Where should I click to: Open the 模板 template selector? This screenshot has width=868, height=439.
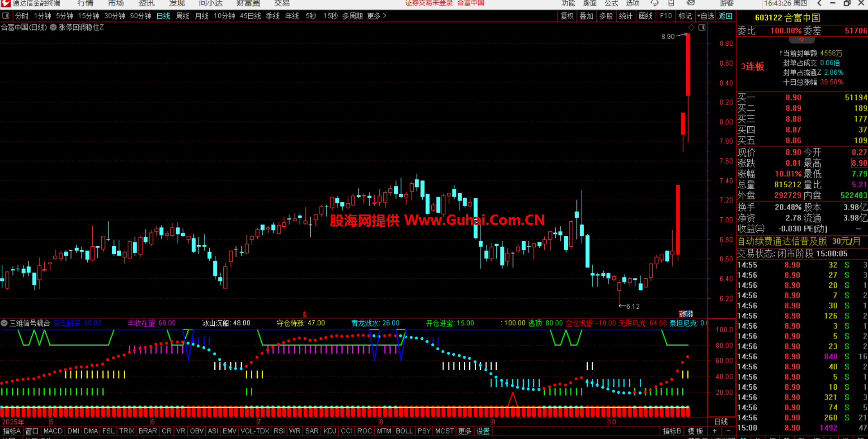(695, 431)
